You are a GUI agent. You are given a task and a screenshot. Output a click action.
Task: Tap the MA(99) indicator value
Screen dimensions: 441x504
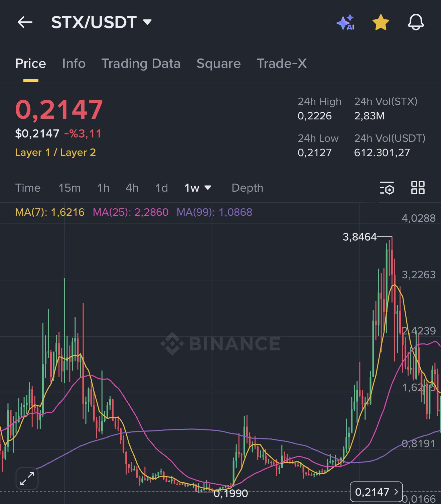point(214,212)
